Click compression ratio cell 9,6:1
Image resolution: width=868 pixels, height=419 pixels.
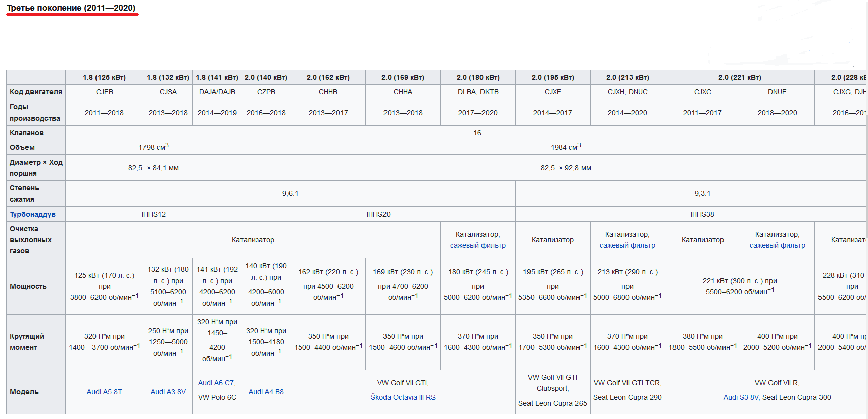click(x=290, y=193)
